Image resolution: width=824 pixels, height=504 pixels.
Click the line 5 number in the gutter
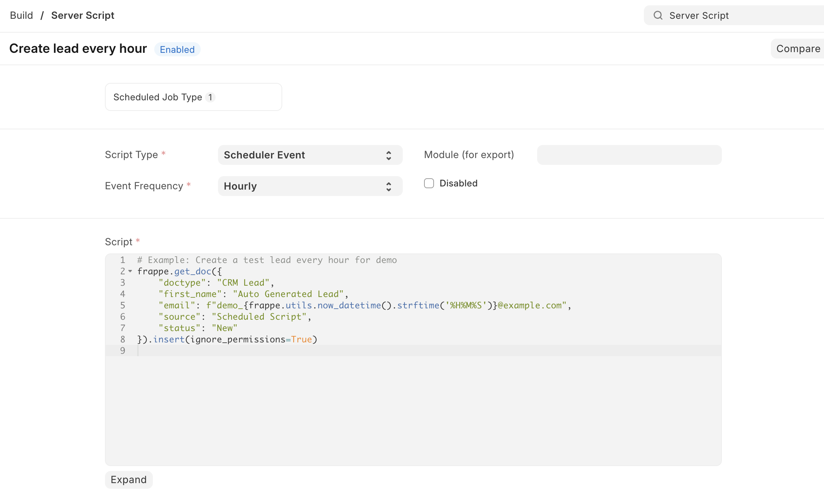click(123, 306)
